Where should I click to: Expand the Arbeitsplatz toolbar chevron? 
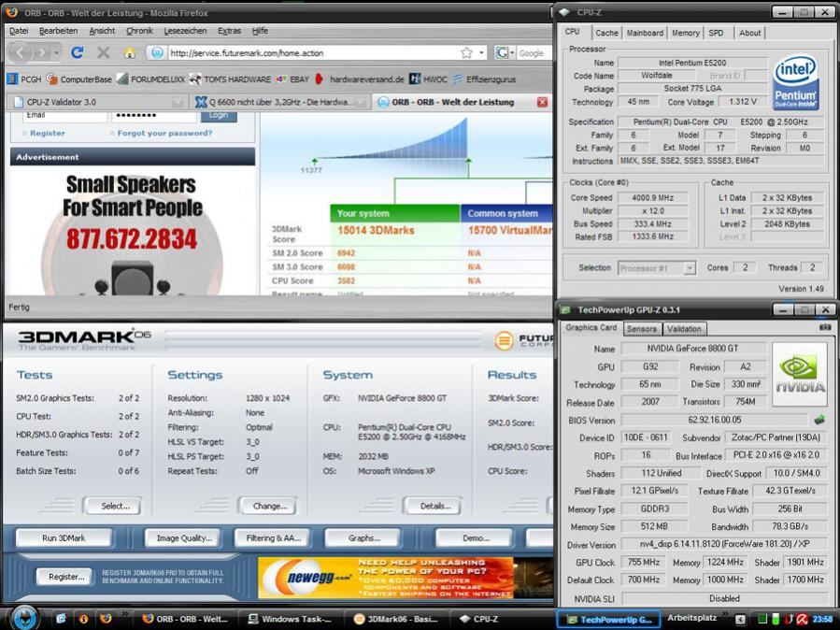724,614
